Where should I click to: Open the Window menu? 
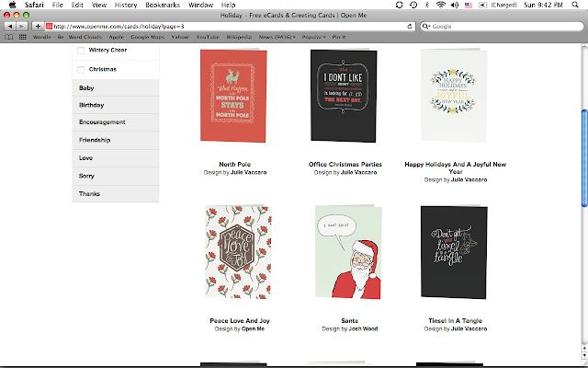tap(200, 5)
